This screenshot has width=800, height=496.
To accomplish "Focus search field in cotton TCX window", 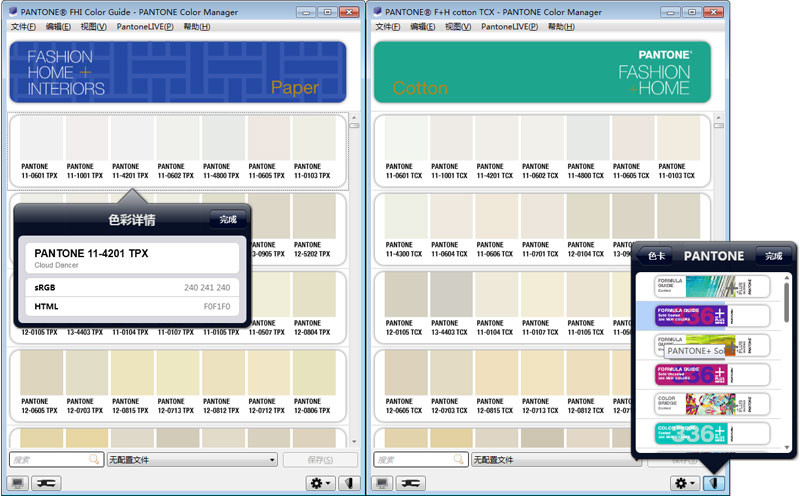I will pyautogui.click(x=421, y=460).
